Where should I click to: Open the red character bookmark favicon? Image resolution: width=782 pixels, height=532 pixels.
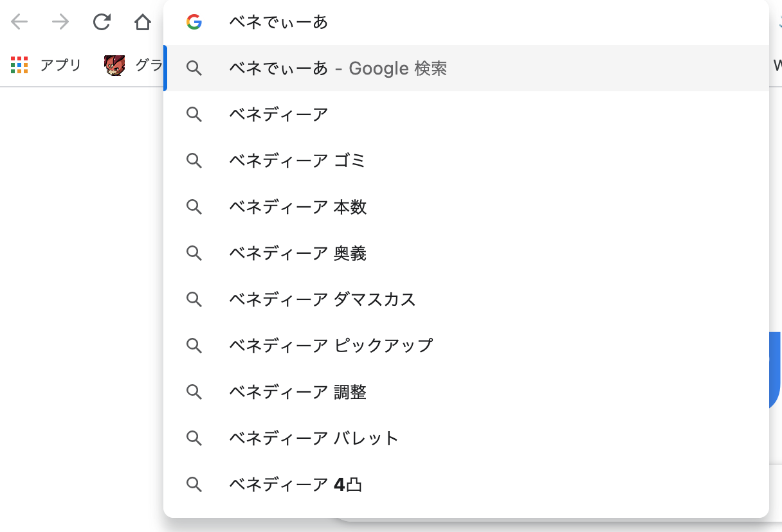(114, 65)
